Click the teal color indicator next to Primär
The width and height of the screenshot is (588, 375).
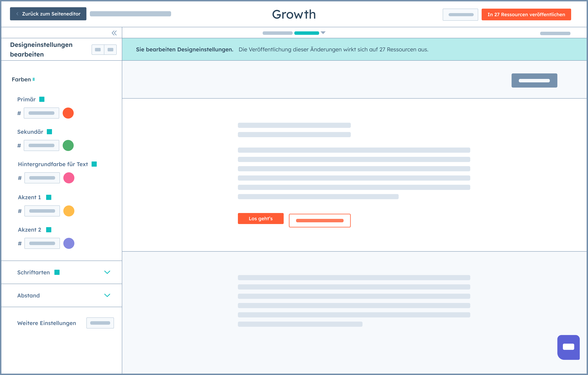click(x=42, y=99)
